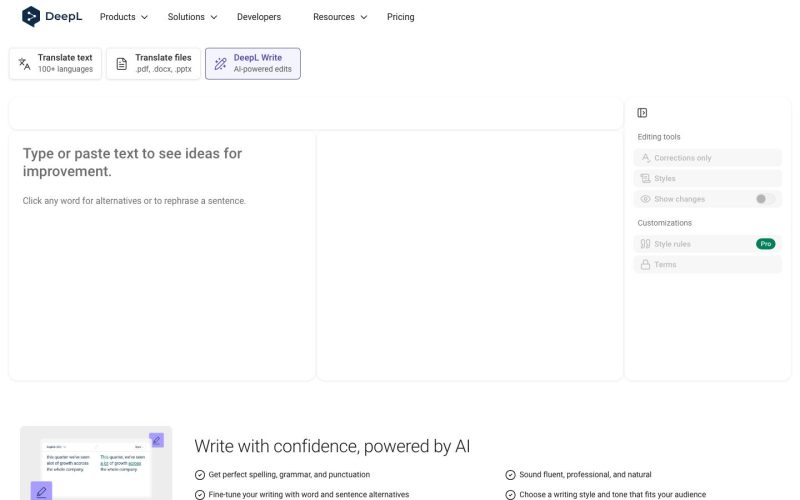Click the DeepL Write preview thumbnail

(x=96, y=463)
